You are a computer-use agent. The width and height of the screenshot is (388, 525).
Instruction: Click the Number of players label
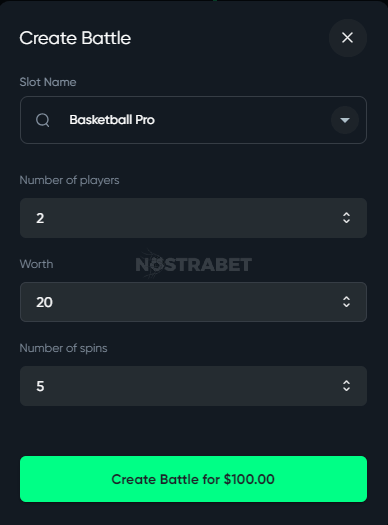tap(69, 180)
